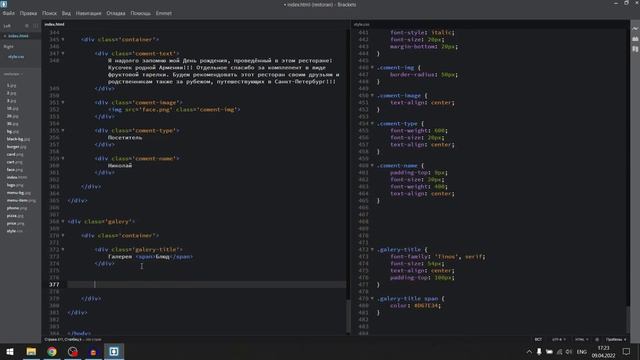The image size is (640, 360).
Task: Show hidden system tray icons
Action: 529,351
